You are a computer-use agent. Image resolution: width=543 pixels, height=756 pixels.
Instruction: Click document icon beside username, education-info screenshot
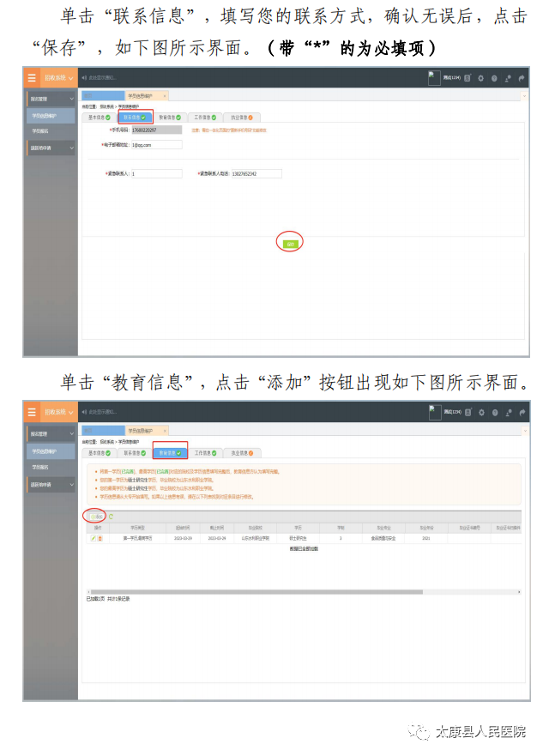point(468,412)
